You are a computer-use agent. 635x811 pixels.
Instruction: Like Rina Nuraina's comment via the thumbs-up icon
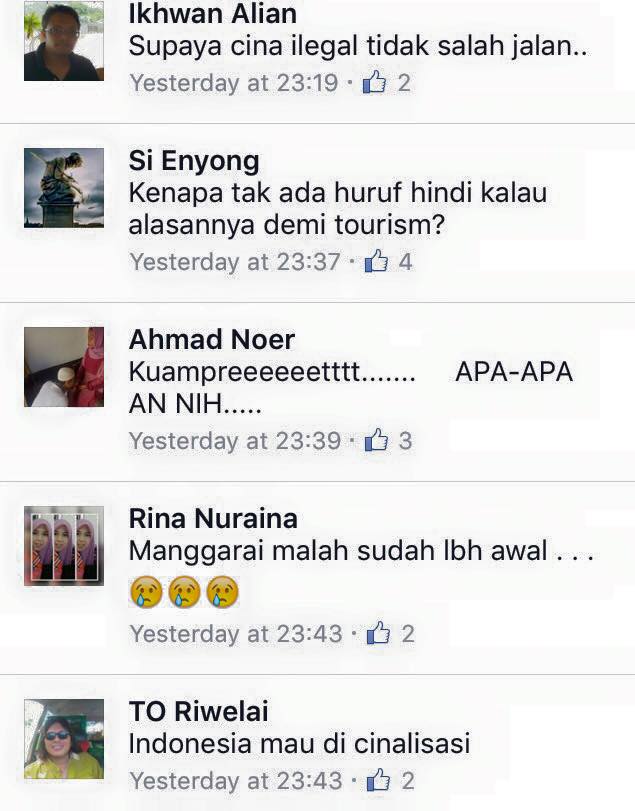coord(378,633)
